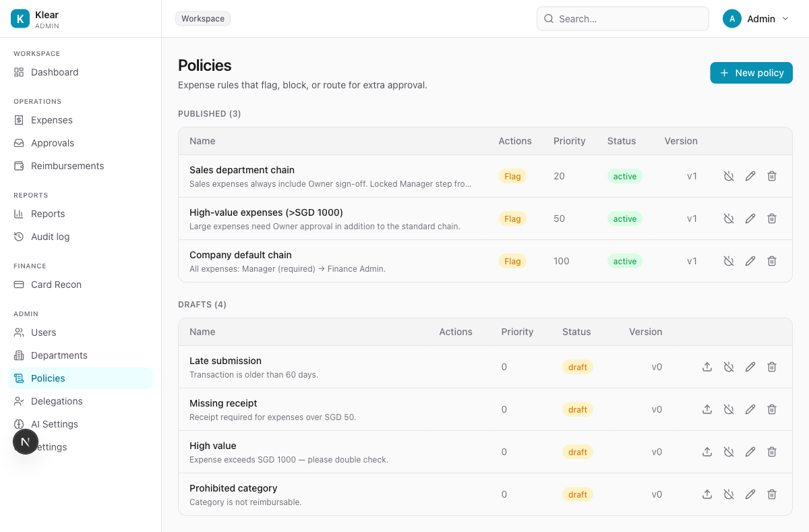This screenshot has width=809, height=532.
Task: Edit the Prohibited category draft
Action: pos(750,494)
